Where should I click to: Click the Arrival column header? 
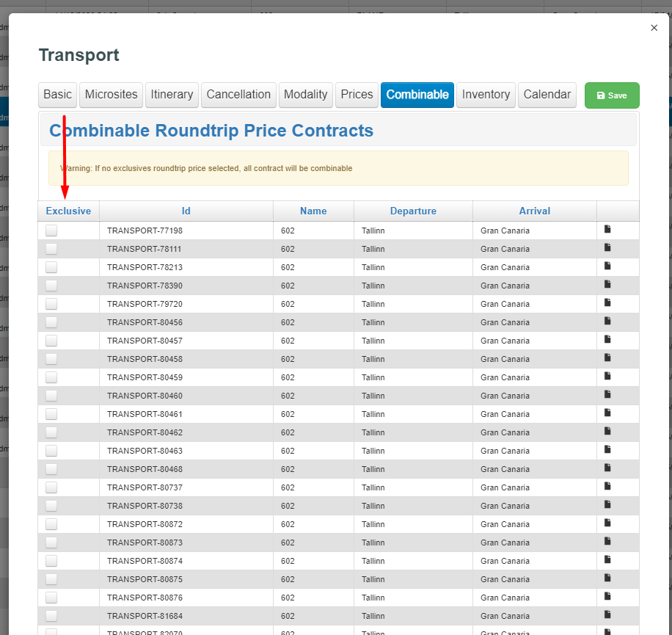click(x=534, y=211)
